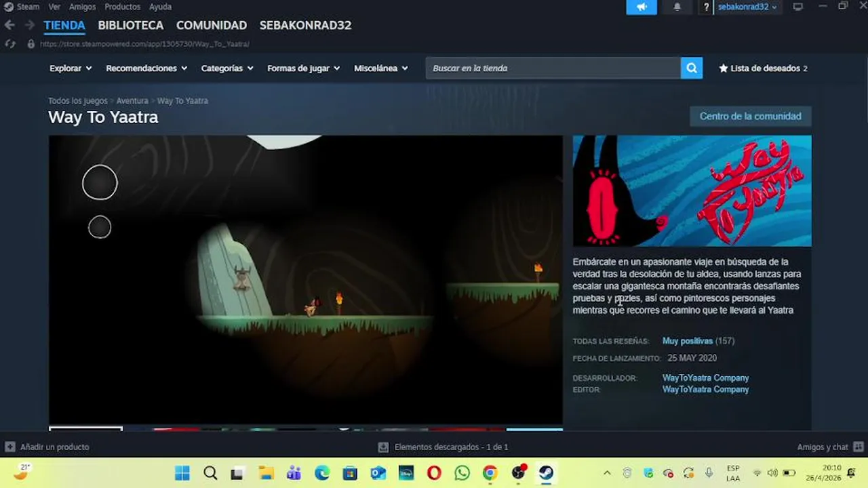This screenshot has height=488, width=868.
Task: Open the Productos menu
Action: click(122, 7)
